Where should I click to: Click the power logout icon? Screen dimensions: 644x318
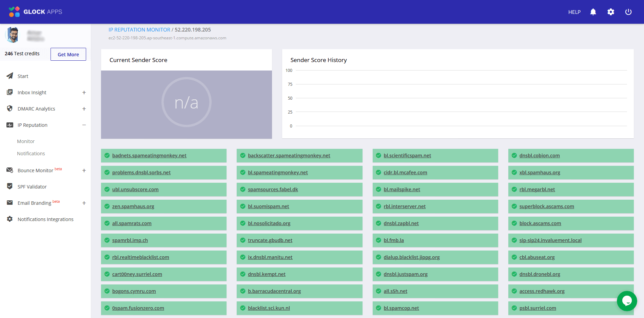[628, 12]
